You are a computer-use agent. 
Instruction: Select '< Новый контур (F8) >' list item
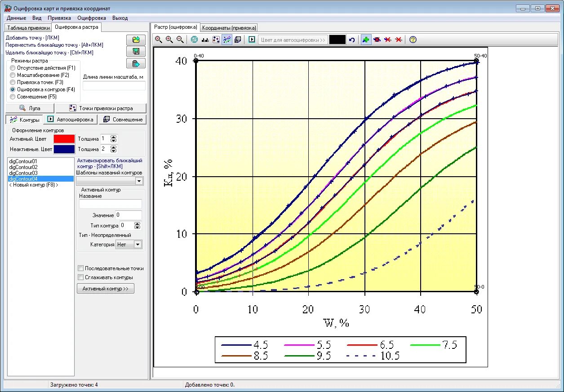[x=40, y=185]
